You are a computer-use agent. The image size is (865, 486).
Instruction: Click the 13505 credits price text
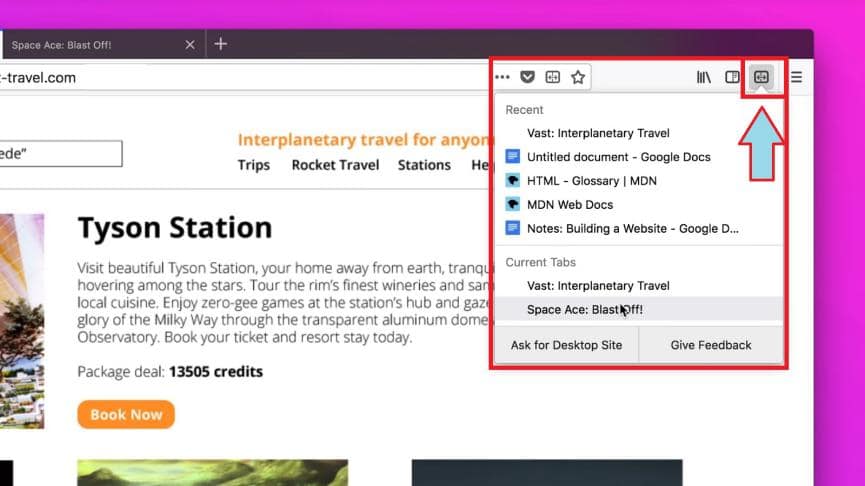tap(216, 372)
